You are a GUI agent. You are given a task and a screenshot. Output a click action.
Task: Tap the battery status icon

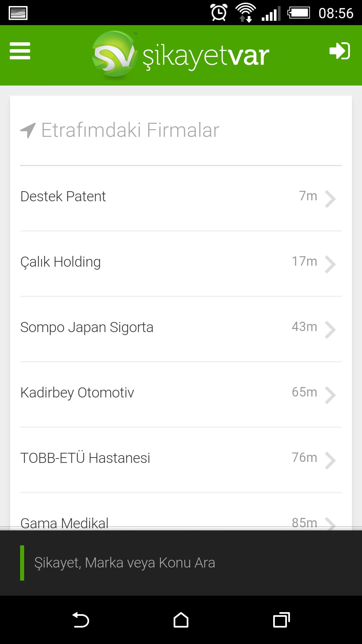(299, 13)
